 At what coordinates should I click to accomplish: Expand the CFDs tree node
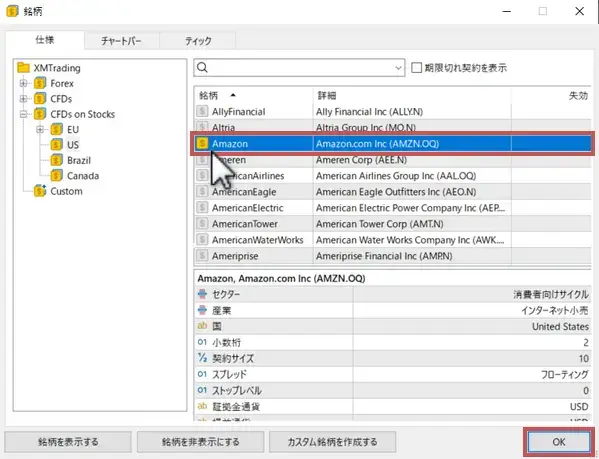click(23, 99)
